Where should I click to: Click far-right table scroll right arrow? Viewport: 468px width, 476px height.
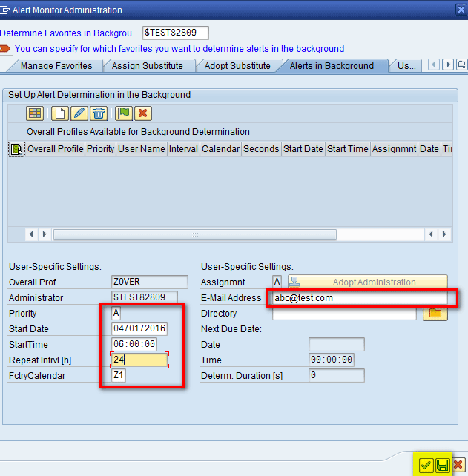[444, 234]
